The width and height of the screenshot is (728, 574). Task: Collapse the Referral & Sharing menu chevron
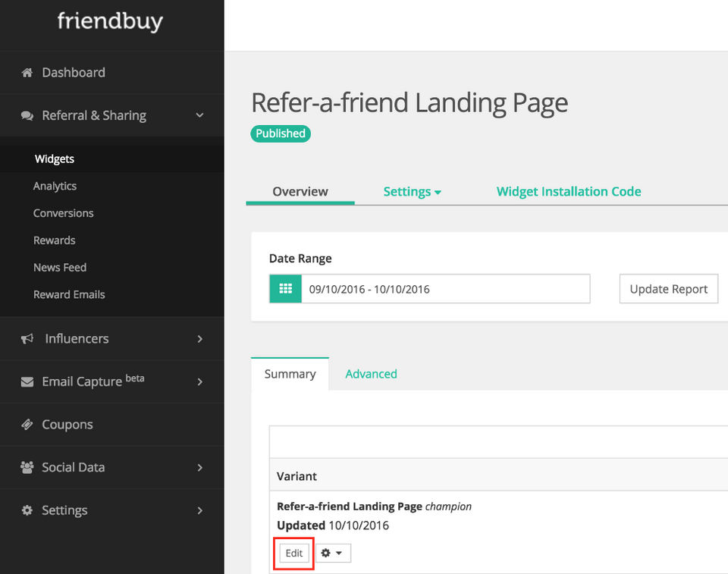pyautogui.click(x=199, y=115)
